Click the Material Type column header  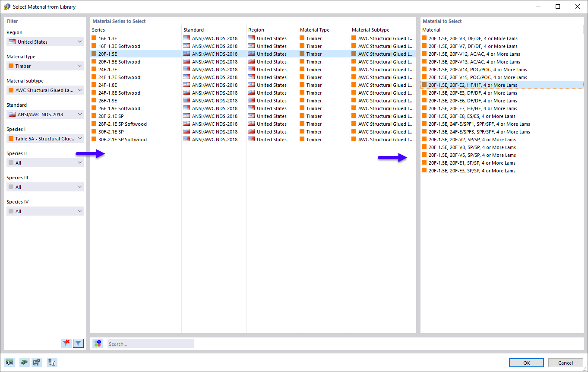tap(324, 30)
